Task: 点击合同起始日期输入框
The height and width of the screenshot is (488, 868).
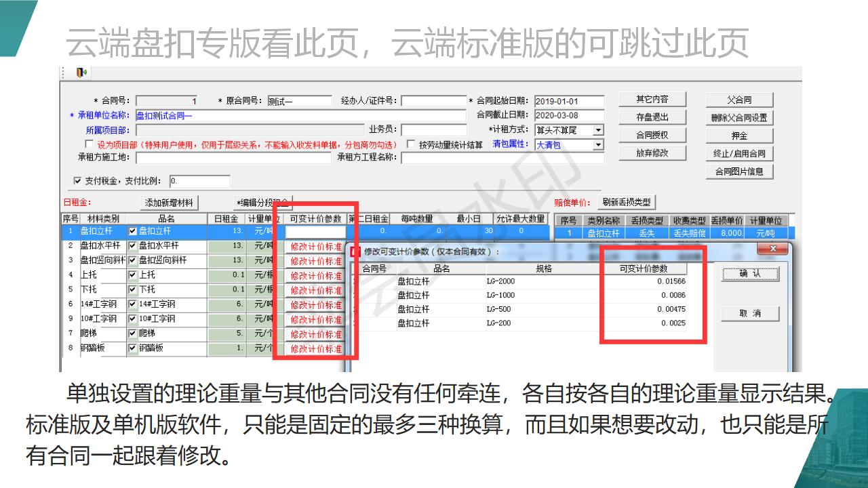Action: click(x=570, y=99)
